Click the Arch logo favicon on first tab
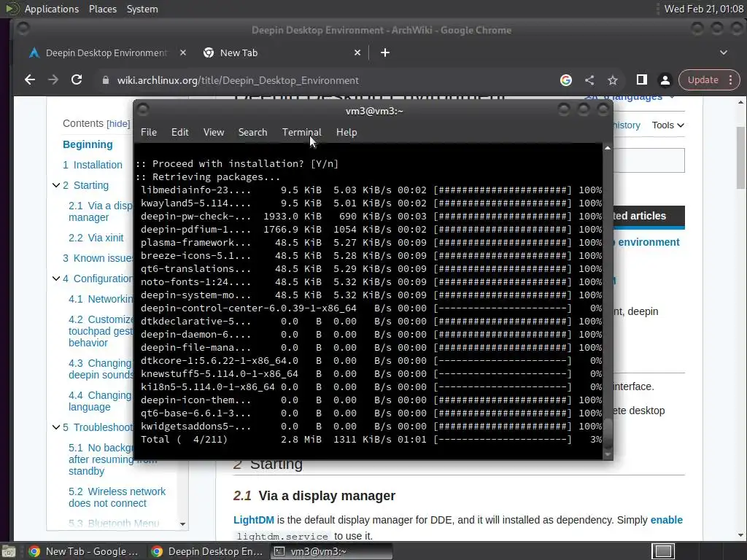This screenshot has height=560, width=747. tap(34, 52)
